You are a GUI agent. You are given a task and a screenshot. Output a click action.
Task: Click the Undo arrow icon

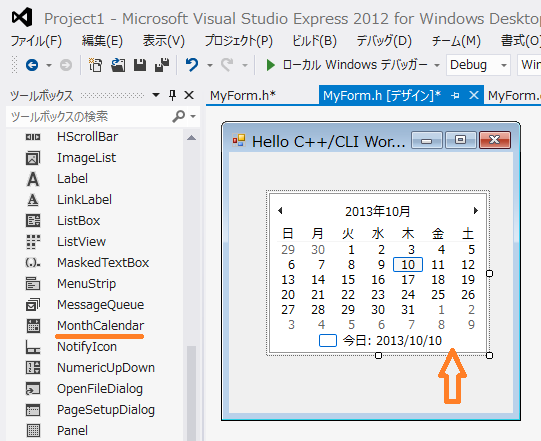pyautogui.click(x=192, y=65)
